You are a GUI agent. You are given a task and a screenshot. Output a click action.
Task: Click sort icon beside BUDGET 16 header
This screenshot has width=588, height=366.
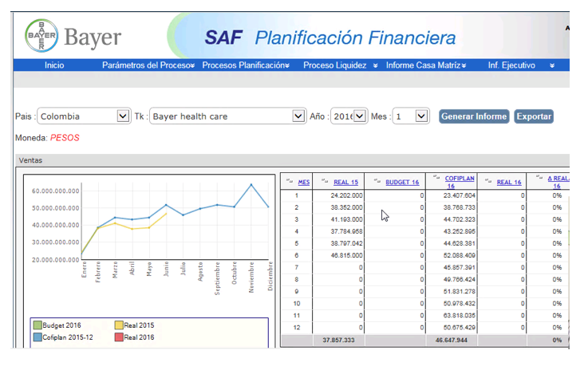click(377, 181)
